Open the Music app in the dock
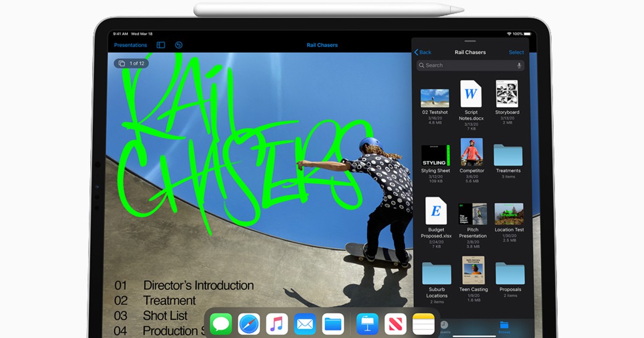The width and height of the screenshot is (644, 338). pyautogui.click(x=277, y=324)
